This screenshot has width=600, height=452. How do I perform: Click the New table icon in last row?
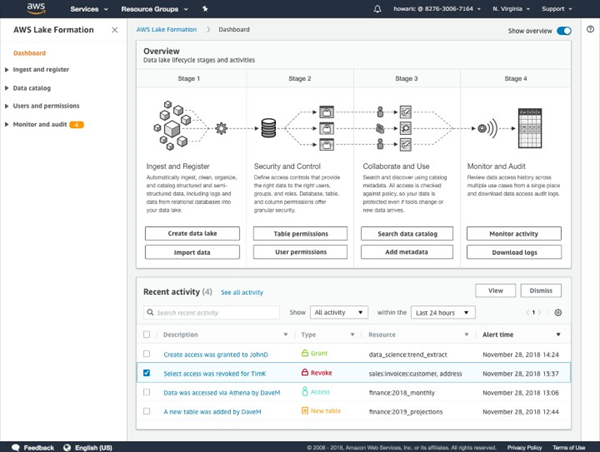click(305, 411)
